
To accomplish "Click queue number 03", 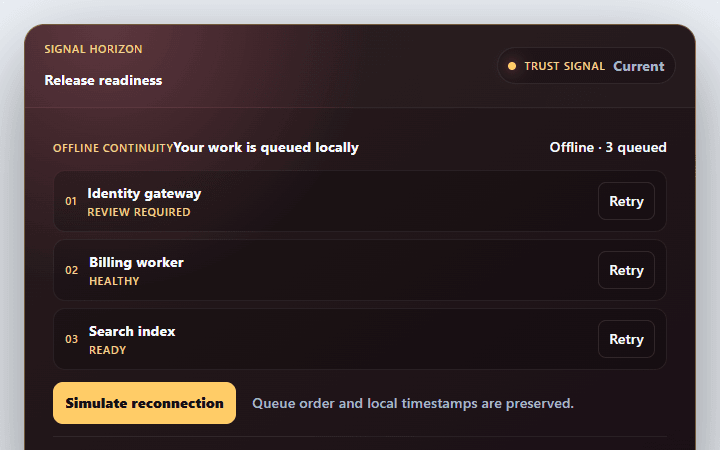I will pos(72,339).
